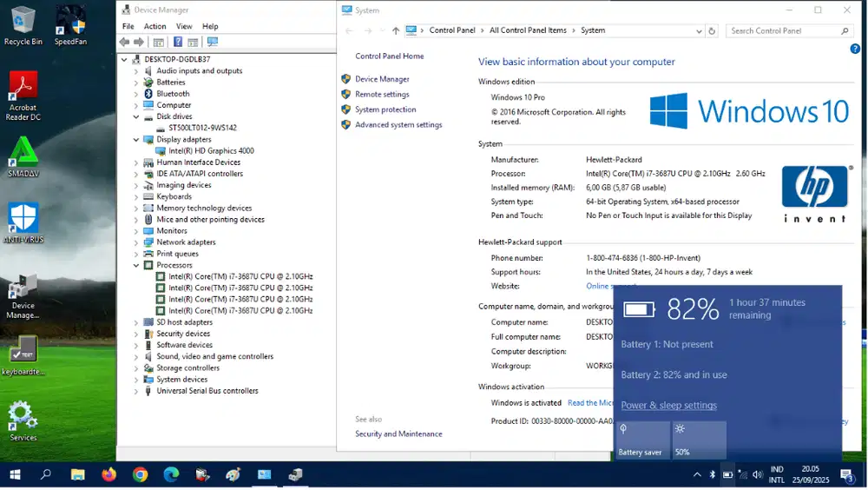Viewport: 868px width, 490px height.
Task: Click the 50% brightness tile
Action: point(700,440)
